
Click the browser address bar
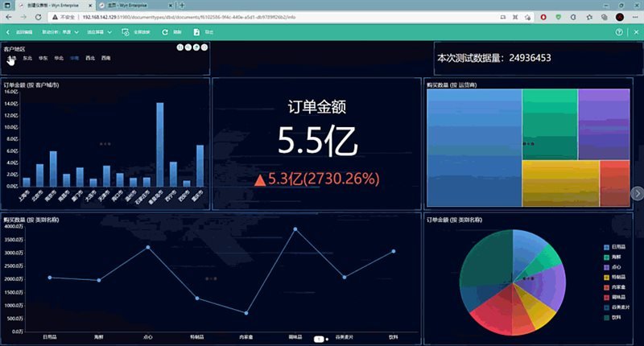242,16
